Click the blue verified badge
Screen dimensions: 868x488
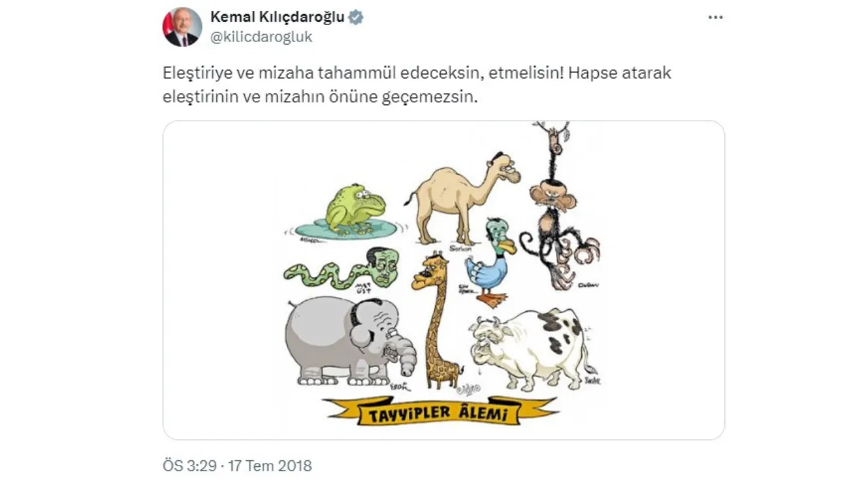tap(355, 18)
